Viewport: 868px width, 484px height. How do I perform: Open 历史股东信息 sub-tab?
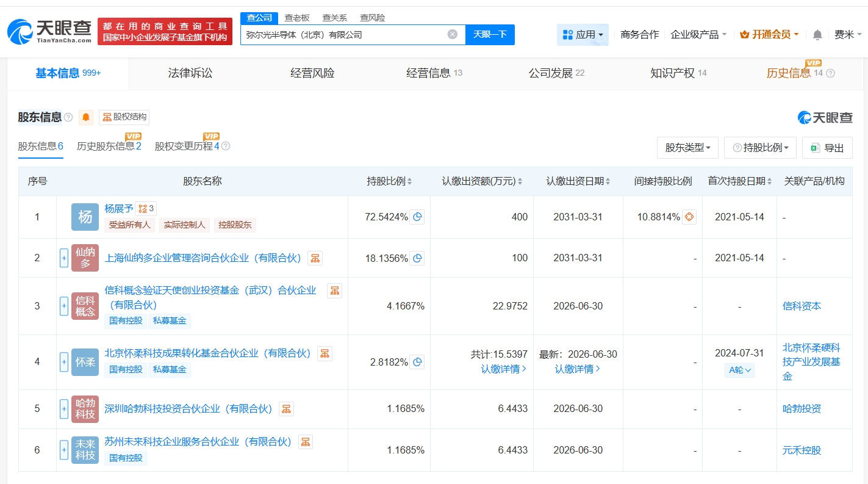pos(109,146)
